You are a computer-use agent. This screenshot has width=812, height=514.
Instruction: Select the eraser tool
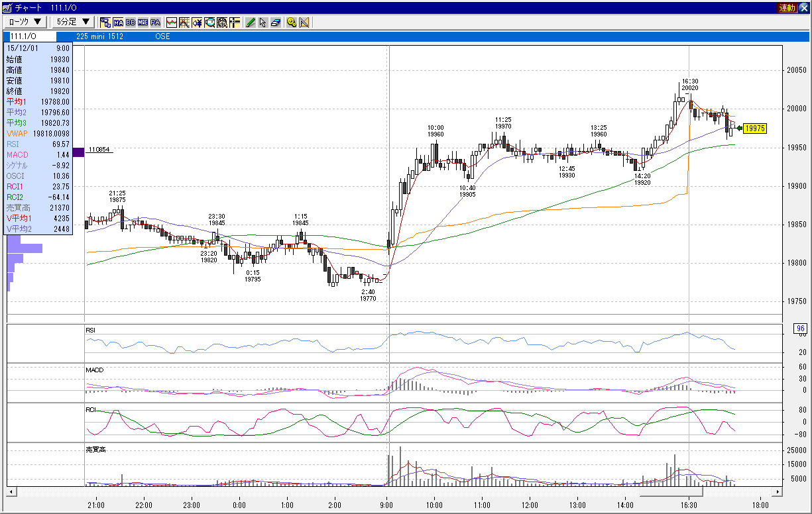pyautogui.click(x=276, y=22)
